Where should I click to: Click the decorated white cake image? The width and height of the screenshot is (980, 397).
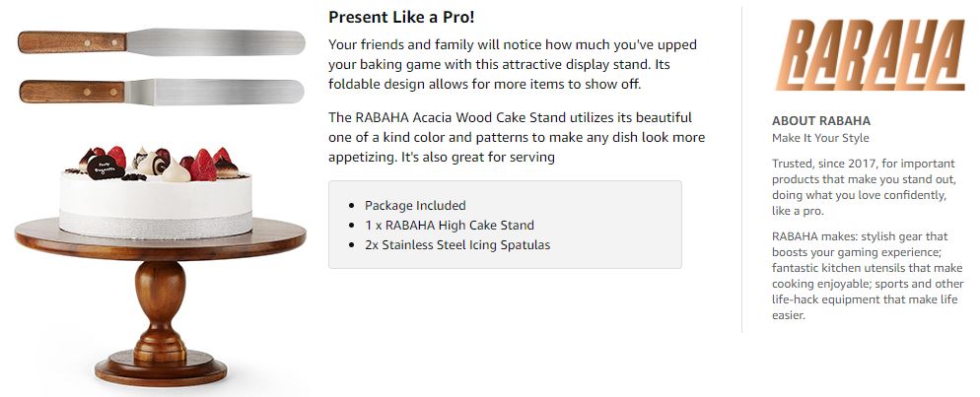pos(156,192)
